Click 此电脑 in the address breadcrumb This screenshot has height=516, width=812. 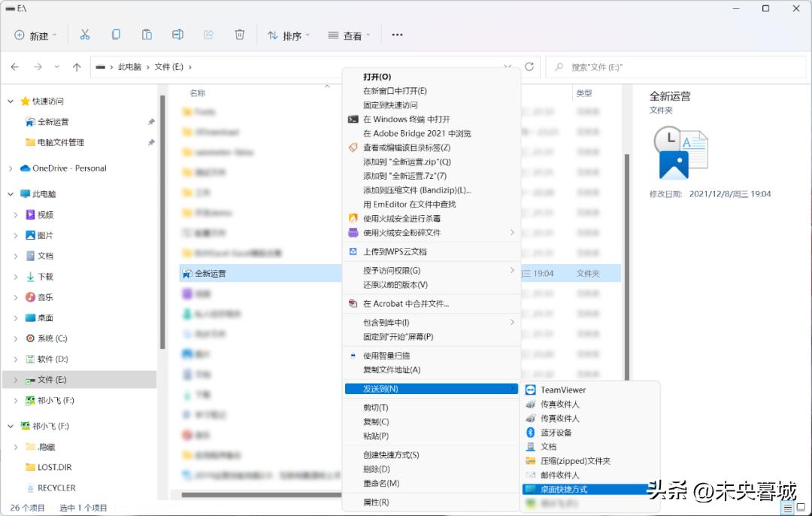click(129, 67)
